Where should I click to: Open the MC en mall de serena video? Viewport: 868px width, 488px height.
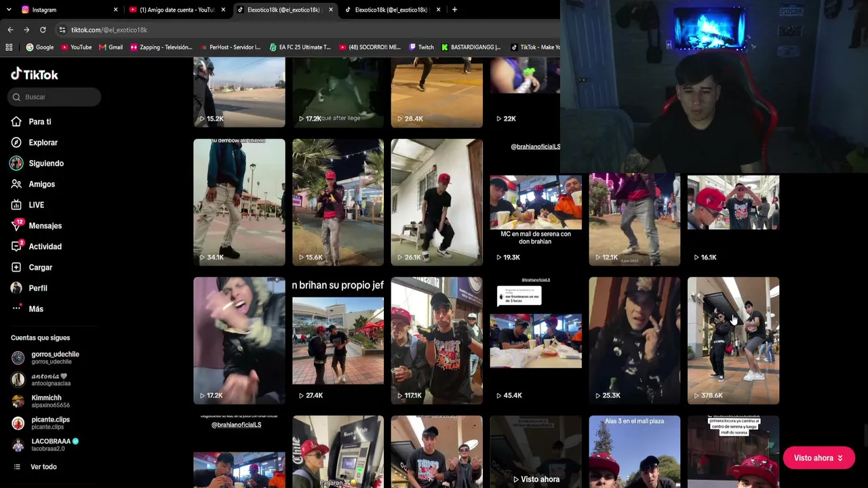tap(536, 202)
